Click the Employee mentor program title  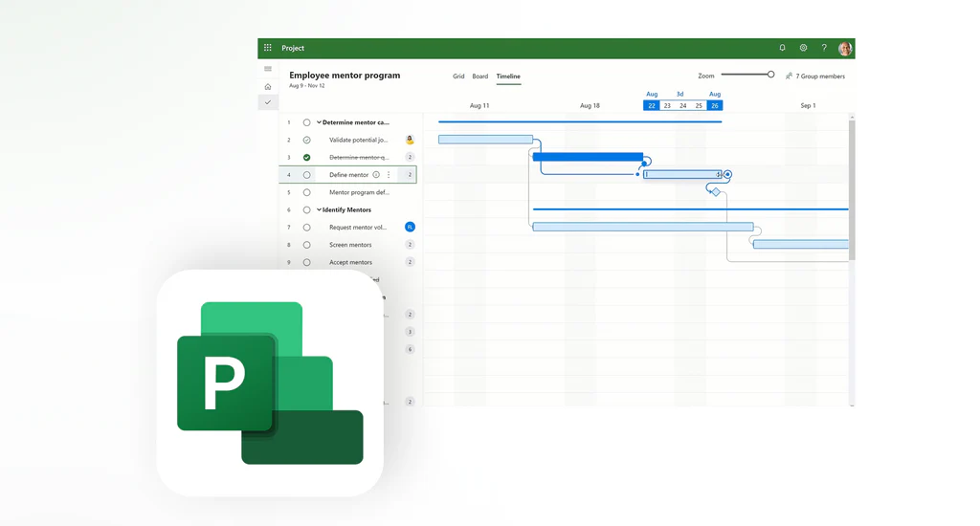click(x=345, y=75)
